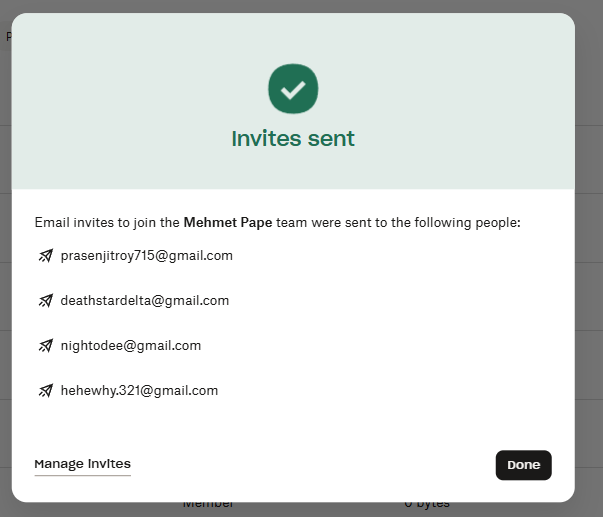
Task: Click the white space between Manage Invites and Done
Action: pos(310,464)
